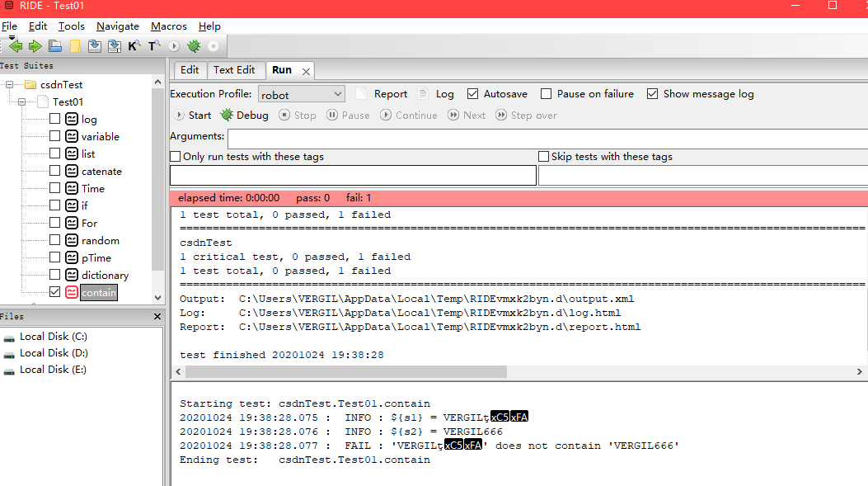Click the tree scroll up arrow
868x486 pixels.
click(157, 82)
